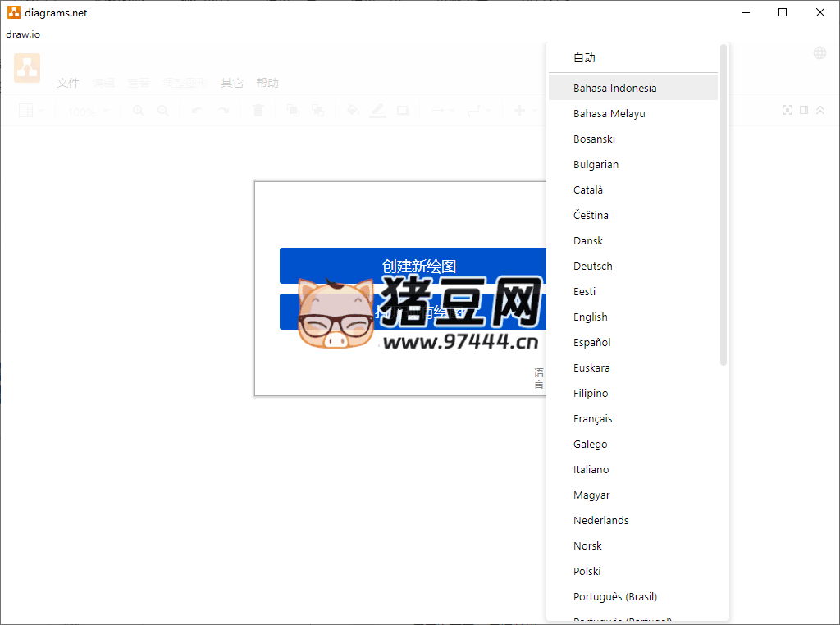Open the 文件 menu

[x=68, y=82]
